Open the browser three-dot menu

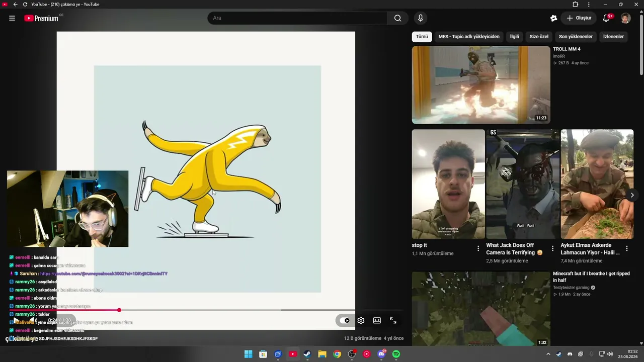point(589,5)
